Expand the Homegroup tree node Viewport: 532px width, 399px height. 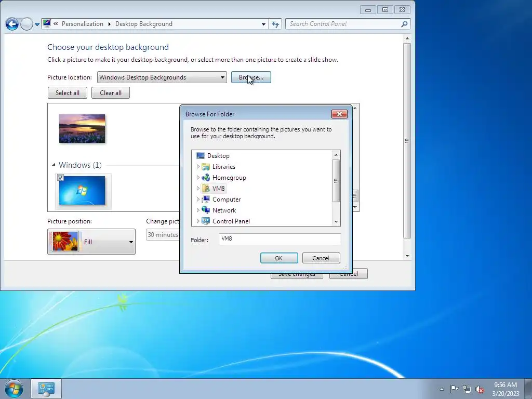(x=198, y=178)
